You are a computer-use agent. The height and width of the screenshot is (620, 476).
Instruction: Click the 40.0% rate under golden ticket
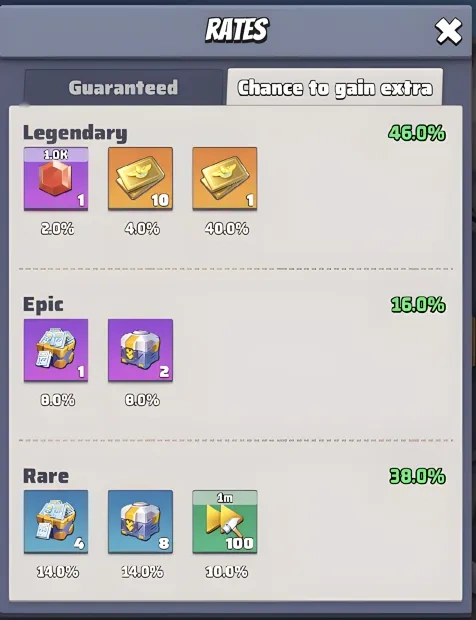227,229
